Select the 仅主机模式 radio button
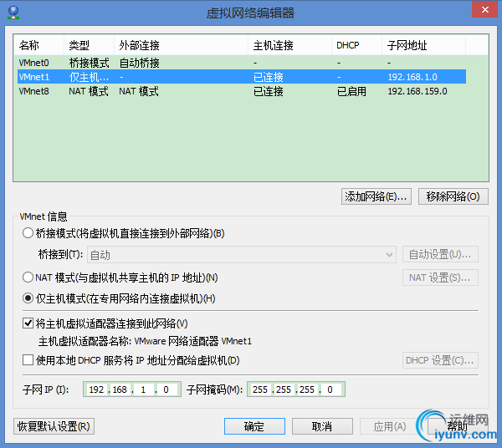The image size is (502, 448). coord(28,298)
